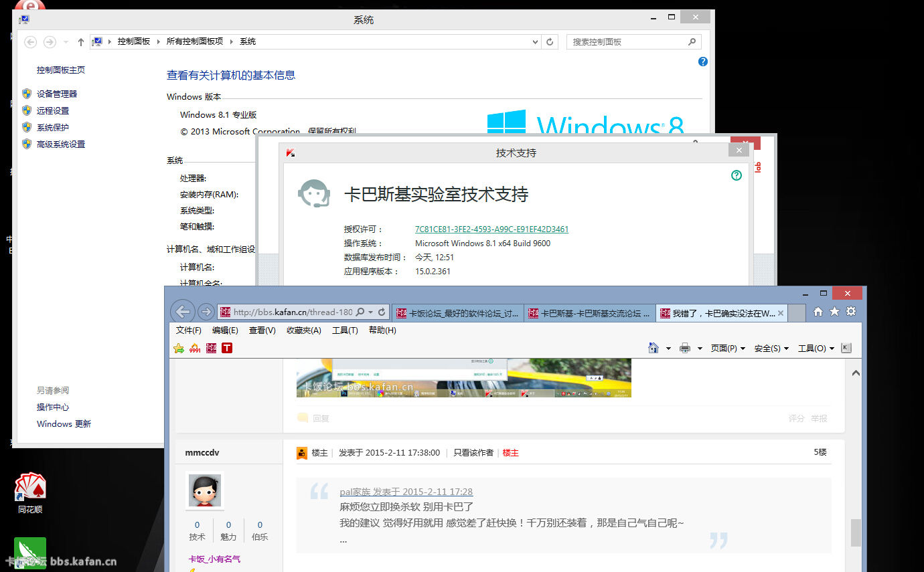Click the 楼主 badge icon in post header
Image resolution: width=924 pixels, height=572 pixels.
pyautogui.click(x=302, y=453)
